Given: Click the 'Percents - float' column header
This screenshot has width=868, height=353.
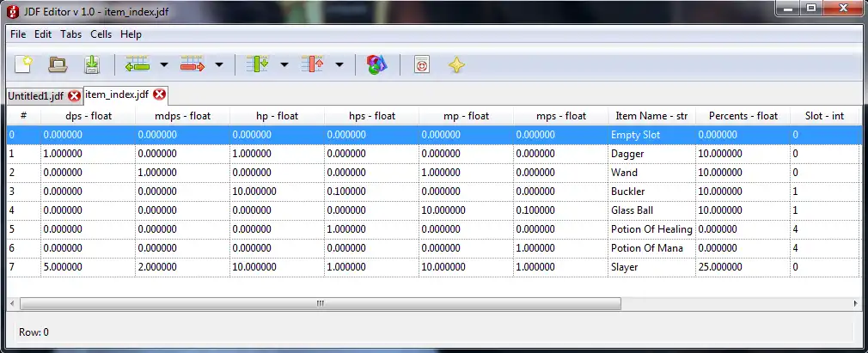Looking at the screenshot, I should point(743,116).
